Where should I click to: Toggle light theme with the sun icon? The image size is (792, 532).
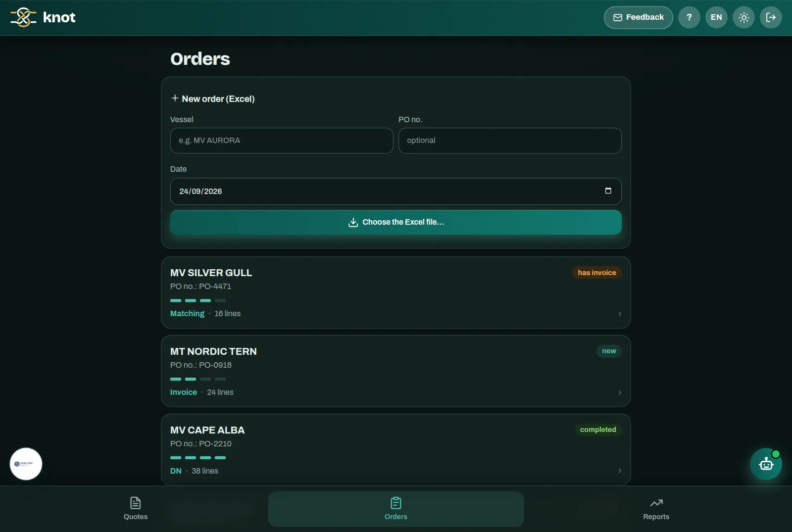point(743,17)
